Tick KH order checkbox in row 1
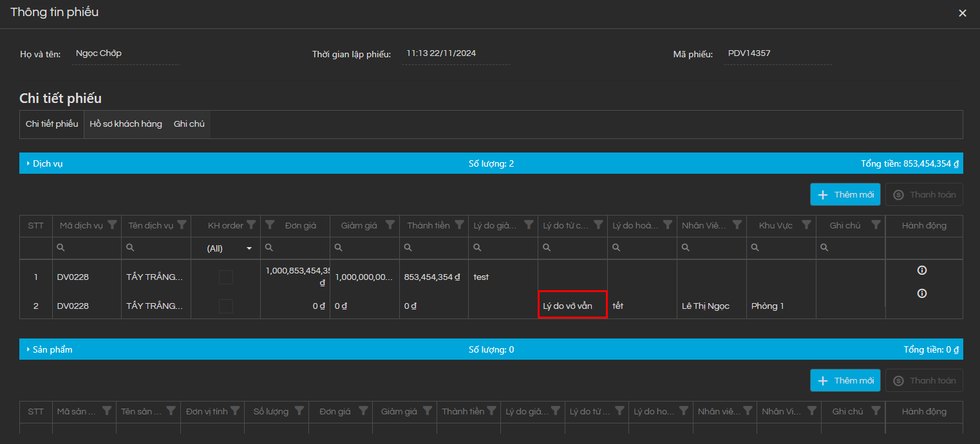This screenshot has height=444, width=980. click(x=226, y=277)
